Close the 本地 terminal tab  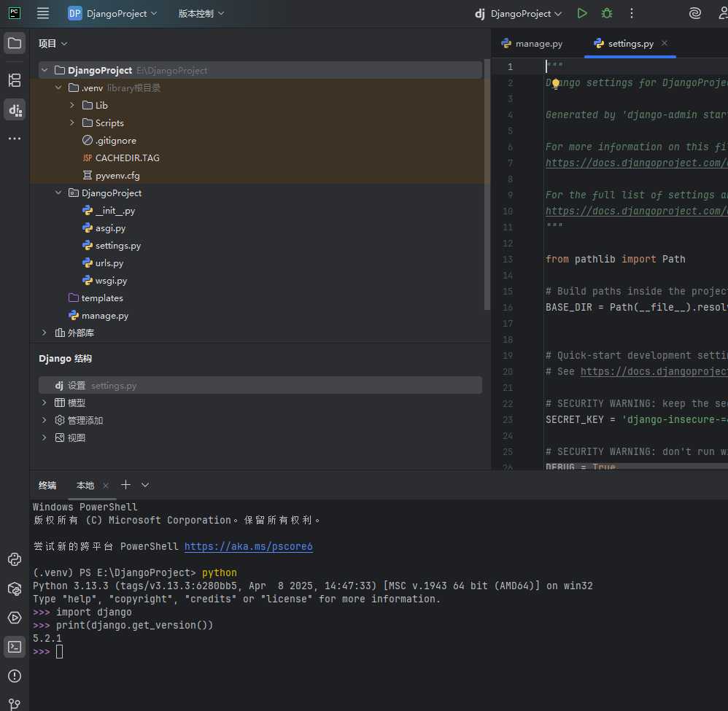[x=106, y=486]
